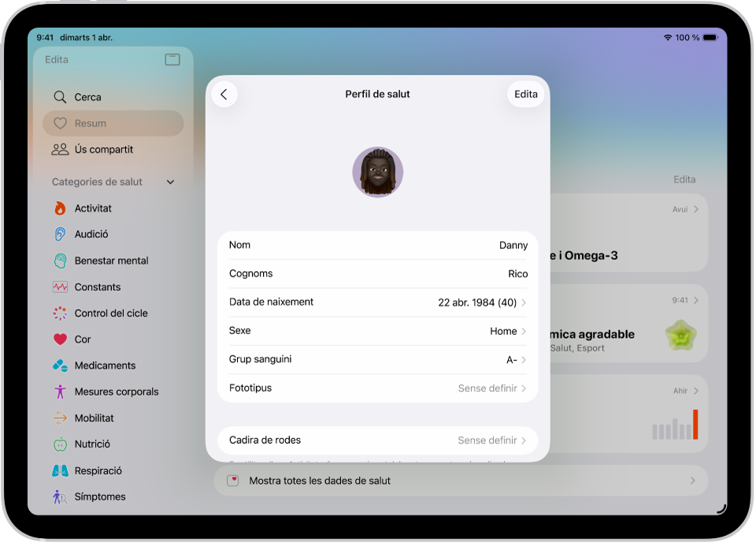The height and width of the screenshot is (543, 756).
Task: Open the Sexe selection chevron
Action: tap(524, 331)
